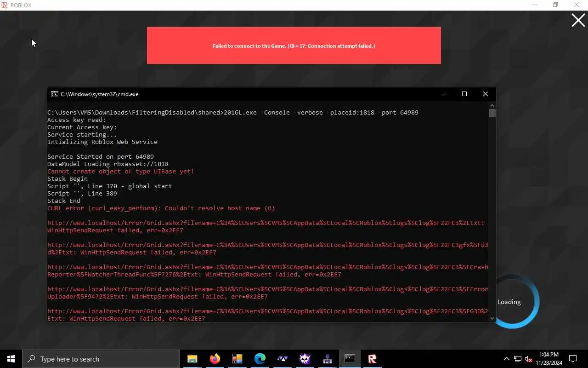Open the taskbar clock showing 1:04 PM
Viewport: 588px width, 368px height.
click(549, 359)
